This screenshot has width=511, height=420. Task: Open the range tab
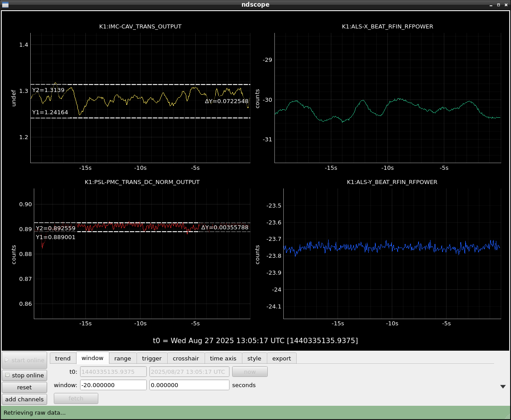(x=123, y=358)
